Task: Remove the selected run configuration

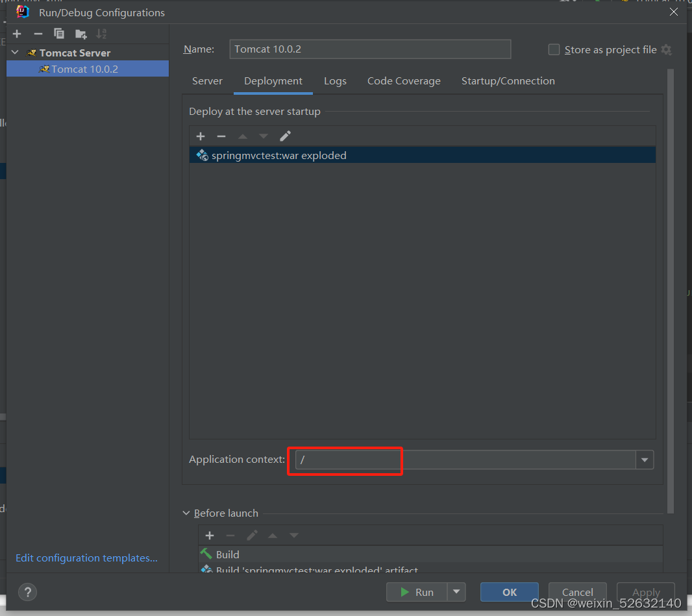Action: (38, 34)
